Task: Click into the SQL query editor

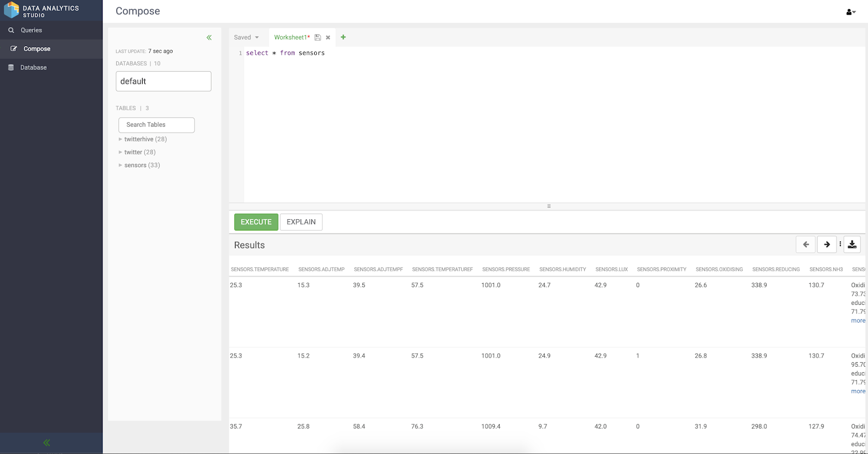Action: [553, 125]
